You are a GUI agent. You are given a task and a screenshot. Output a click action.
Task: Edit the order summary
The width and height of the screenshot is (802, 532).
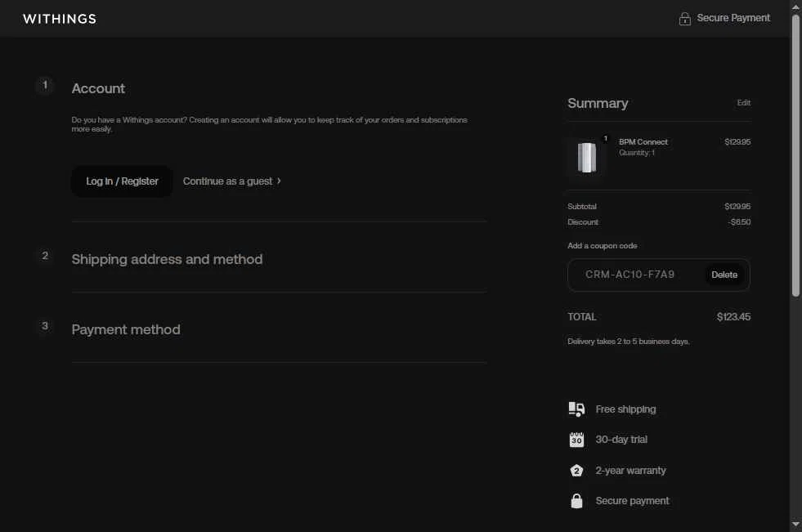744,103
